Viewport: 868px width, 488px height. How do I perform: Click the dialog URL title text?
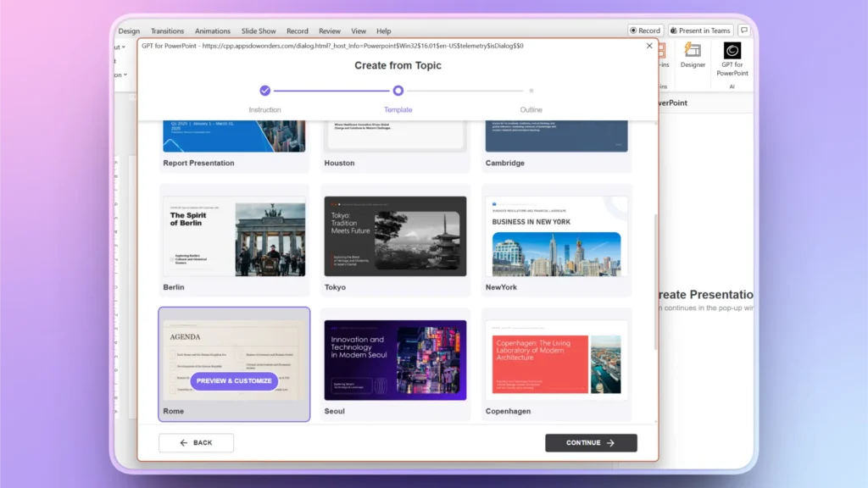332,46
